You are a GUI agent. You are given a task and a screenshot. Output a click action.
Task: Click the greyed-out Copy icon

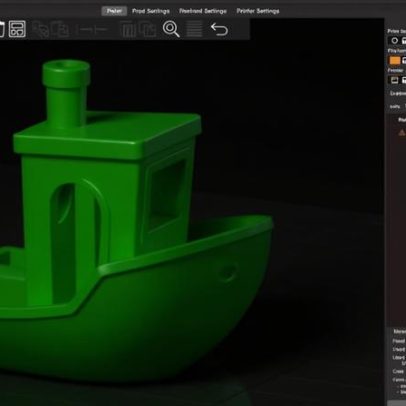tap(40, 29)
